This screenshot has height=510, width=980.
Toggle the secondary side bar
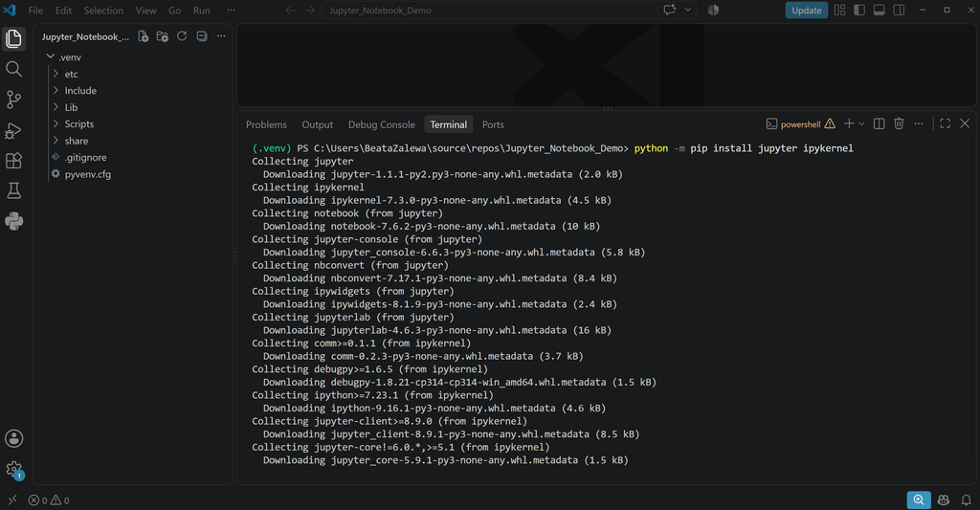point(899,10)
